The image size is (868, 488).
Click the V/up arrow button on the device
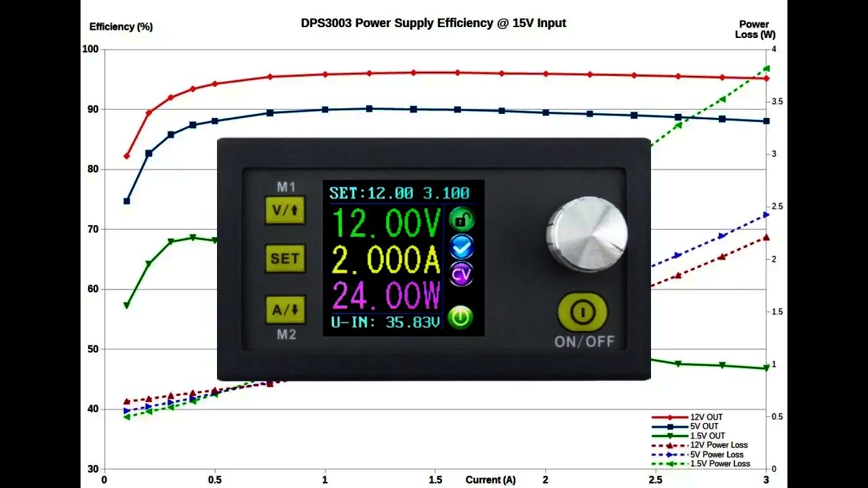[x=285, y=210]
